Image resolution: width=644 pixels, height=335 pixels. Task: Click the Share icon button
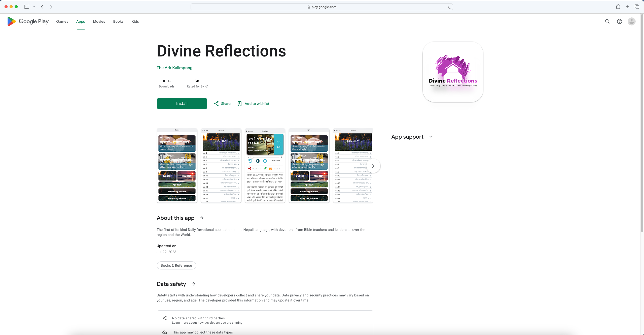click(x=222, y=104)
